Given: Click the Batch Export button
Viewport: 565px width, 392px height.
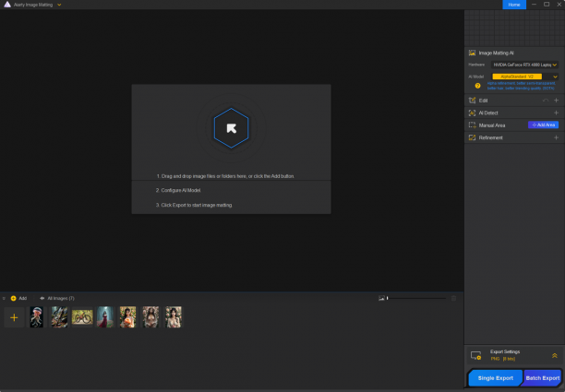Looking at the screenshot, I should [542, 378].
